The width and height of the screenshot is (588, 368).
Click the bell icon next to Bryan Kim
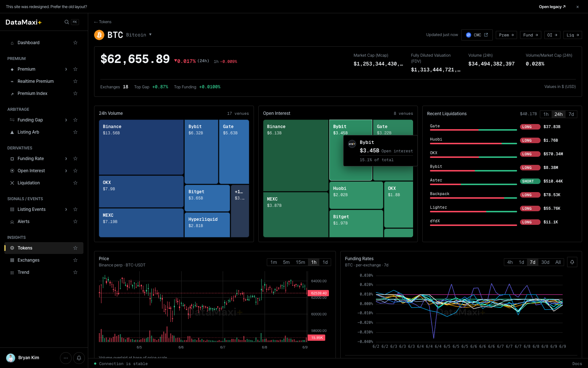pyautogui.click(x=79, y=358)
